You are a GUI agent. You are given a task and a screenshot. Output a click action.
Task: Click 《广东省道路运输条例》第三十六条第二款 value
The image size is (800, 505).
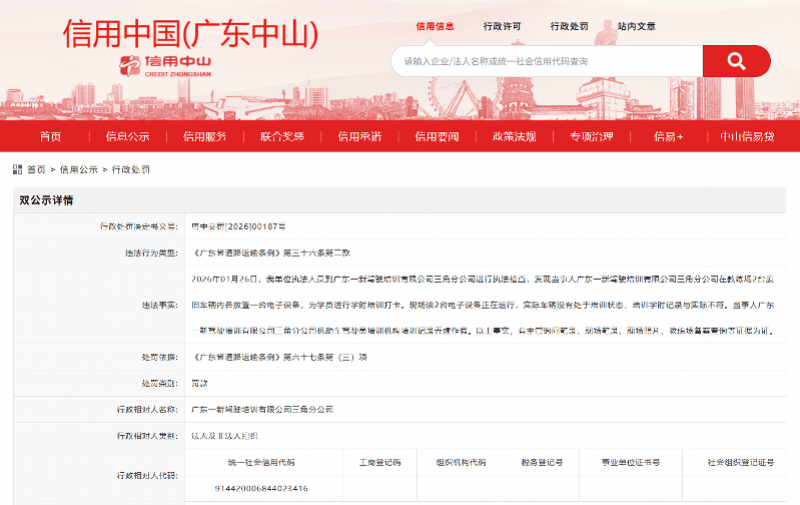(x=271, y=252)
